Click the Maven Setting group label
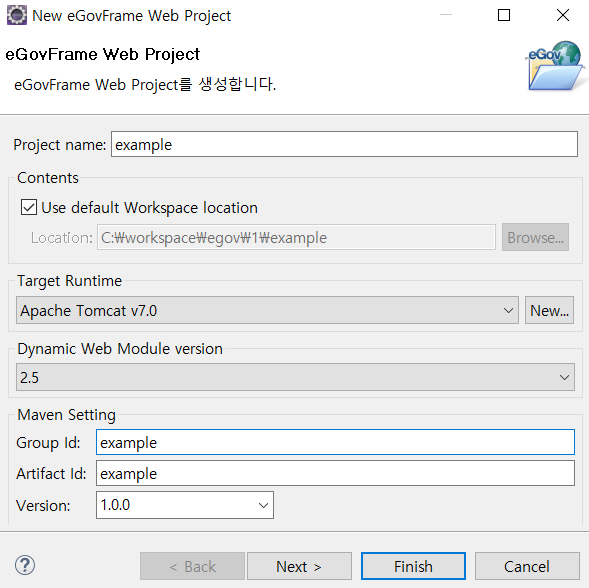Viewport: 589px width, 588px height. pos(66,415)
